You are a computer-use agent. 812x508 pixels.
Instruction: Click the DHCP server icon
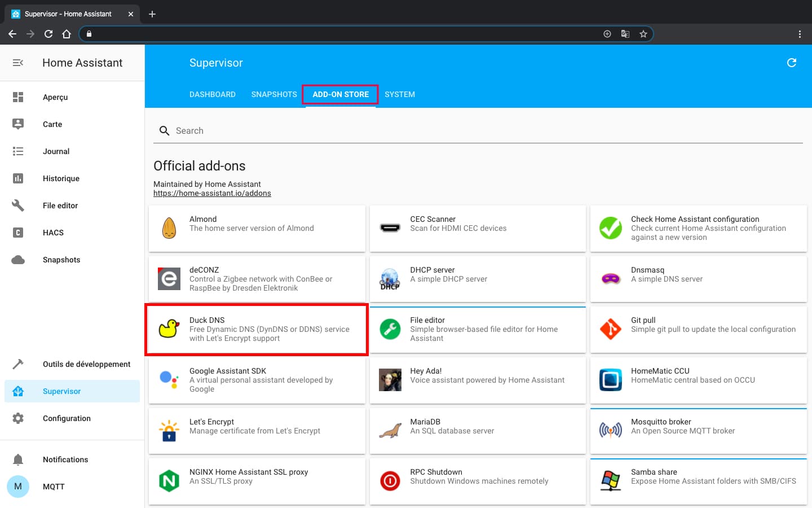click(x=390, y=279)
